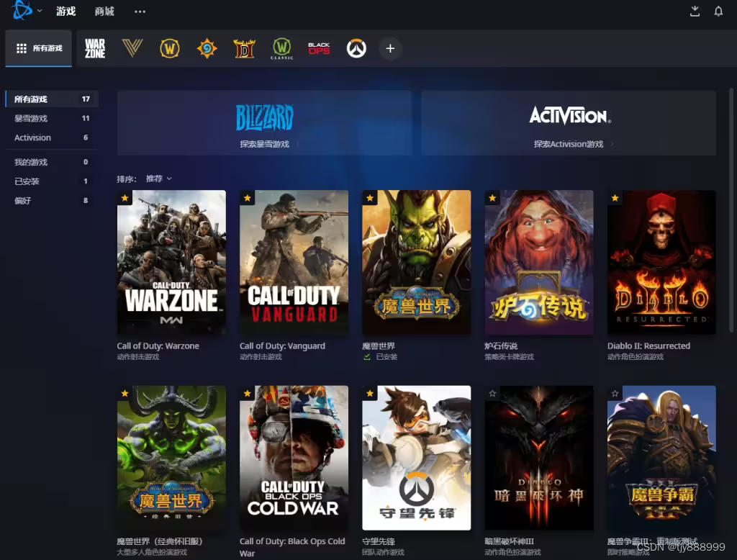
Task: Click the 已安装 status under 魔兽世界
Action: coord(381,357)
